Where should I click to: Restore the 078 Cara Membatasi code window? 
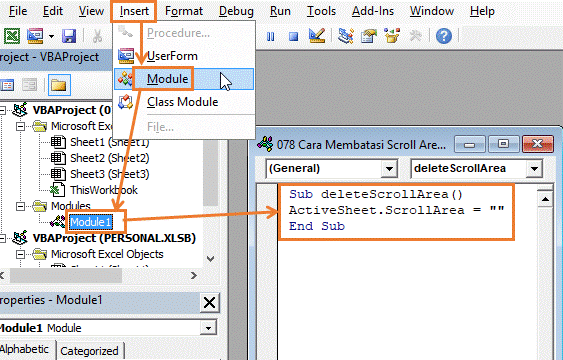point(503,144)
